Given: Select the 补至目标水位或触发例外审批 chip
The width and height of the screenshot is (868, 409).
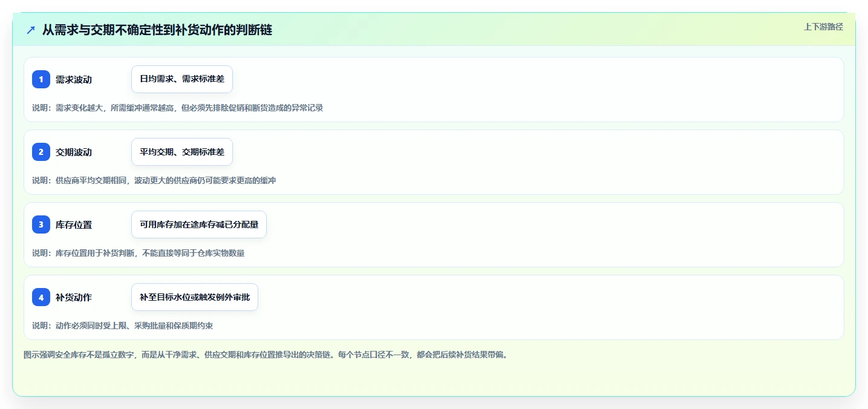Looking at the screenshot, I should click(195, 297).
